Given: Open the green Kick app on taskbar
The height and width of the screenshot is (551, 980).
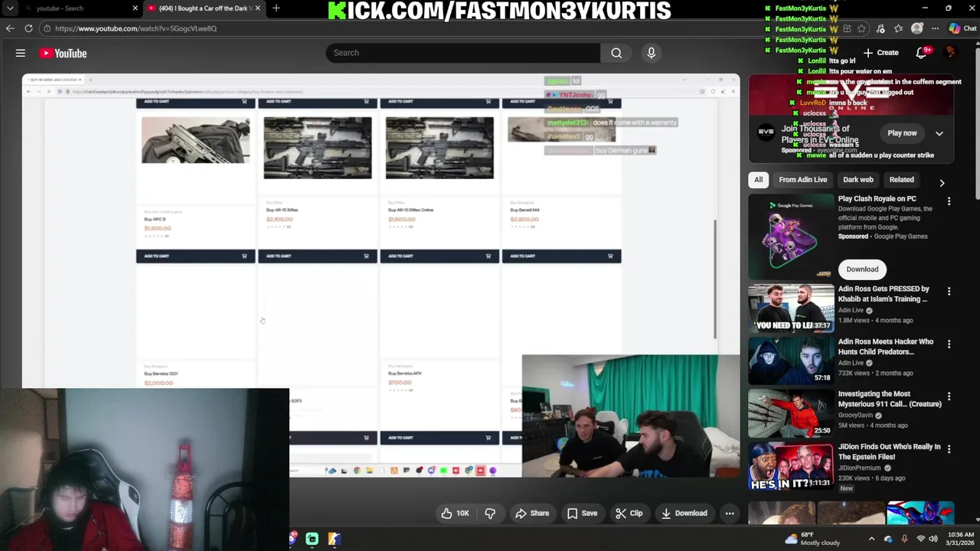Looking at the screenshot, I should click(x=312, y=539).
